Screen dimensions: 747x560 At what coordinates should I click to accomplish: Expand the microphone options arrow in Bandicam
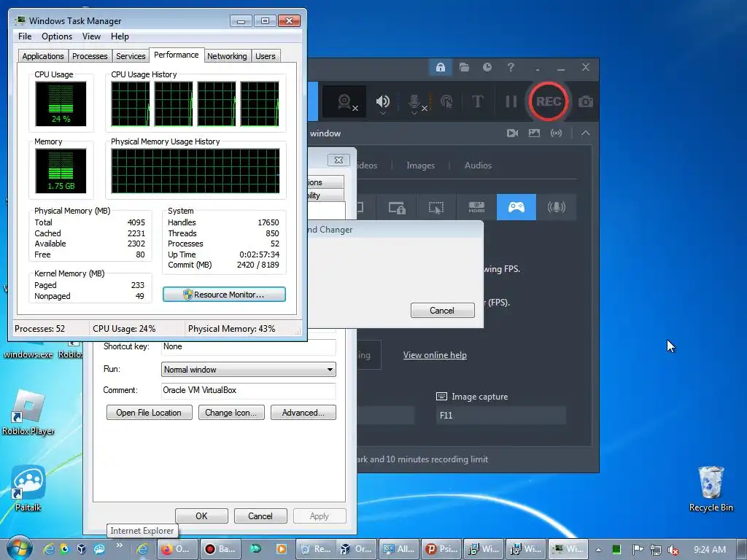click(414, 113)
